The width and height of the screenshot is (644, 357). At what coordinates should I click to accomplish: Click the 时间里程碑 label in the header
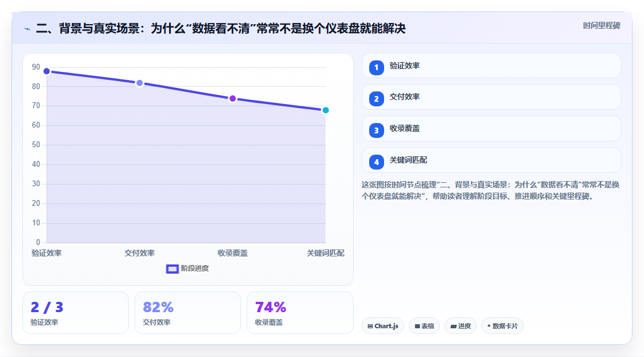click(601, 25)
